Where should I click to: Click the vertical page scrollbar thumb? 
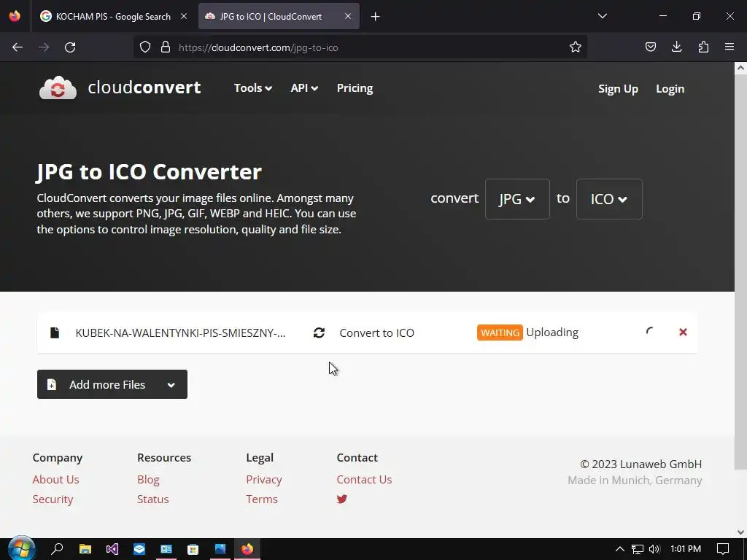pos(740,272)
